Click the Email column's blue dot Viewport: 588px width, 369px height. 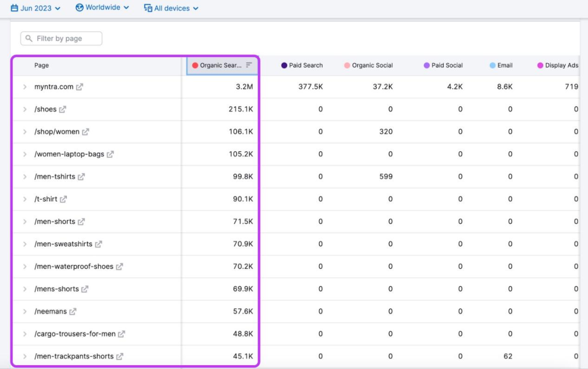click(x=492, y=65)
